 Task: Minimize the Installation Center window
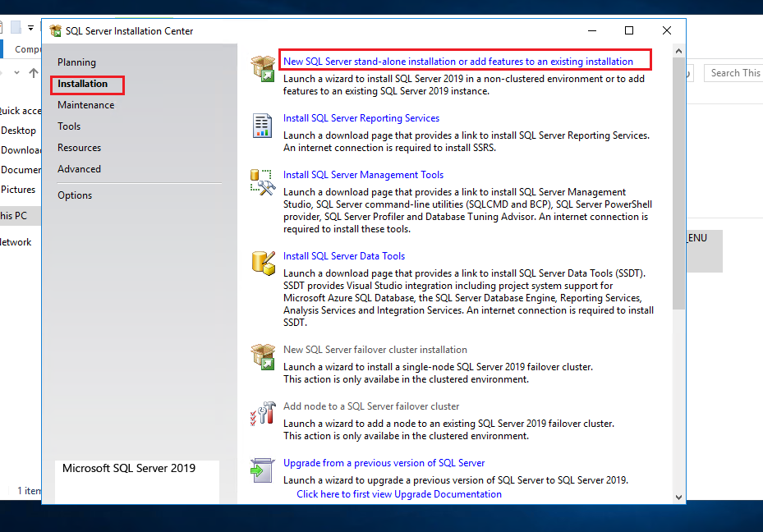(x=591, y=30)
